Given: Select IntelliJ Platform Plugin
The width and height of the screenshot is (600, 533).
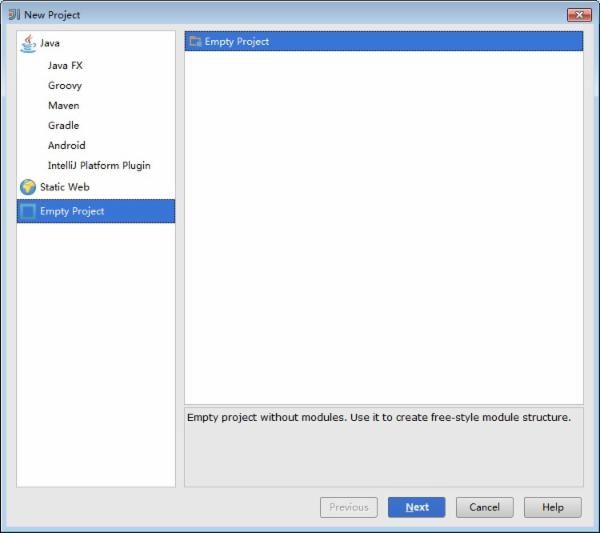Looking at the screenshot, I should click(96, 165).
